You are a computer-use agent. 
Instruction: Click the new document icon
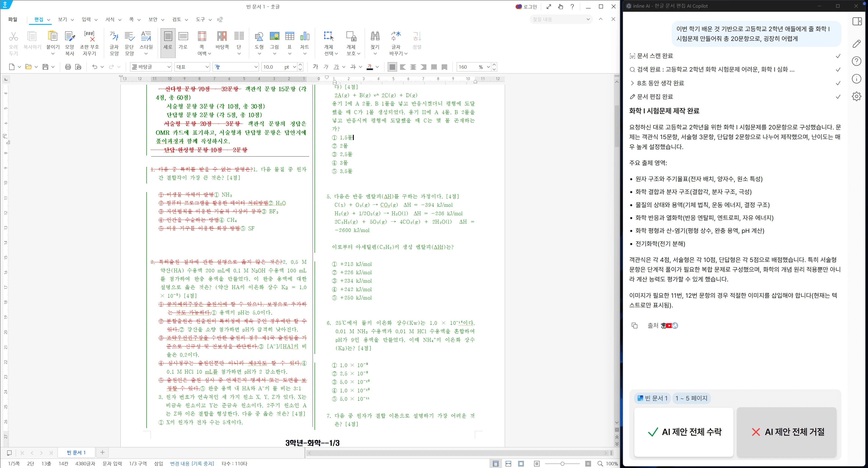pyautogui.click(x=12, y=67)
